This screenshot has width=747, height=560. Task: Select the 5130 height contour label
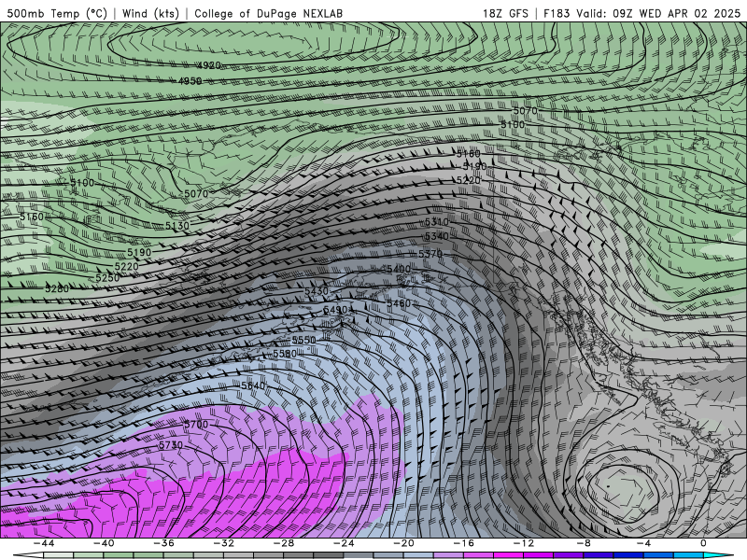pos(177,226)
